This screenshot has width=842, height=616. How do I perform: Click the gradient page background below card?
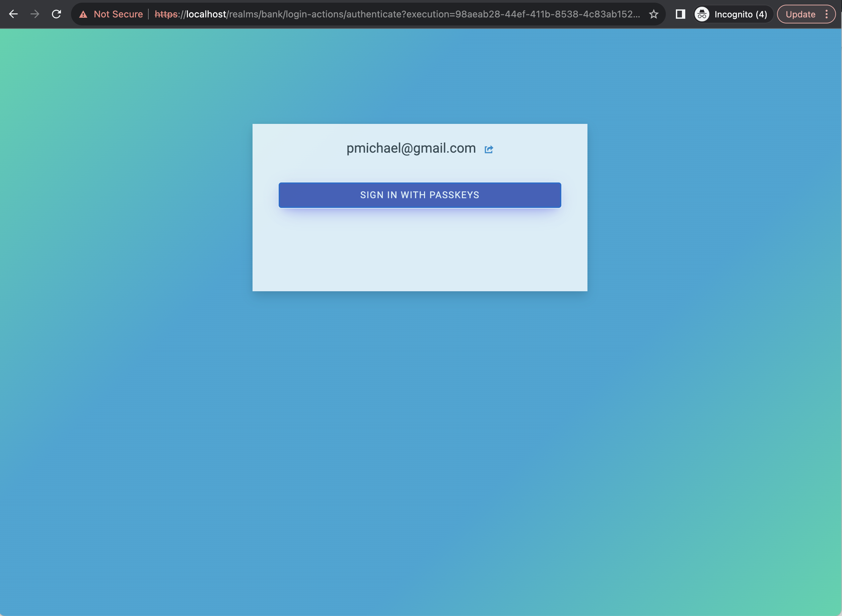coord(420,429)
